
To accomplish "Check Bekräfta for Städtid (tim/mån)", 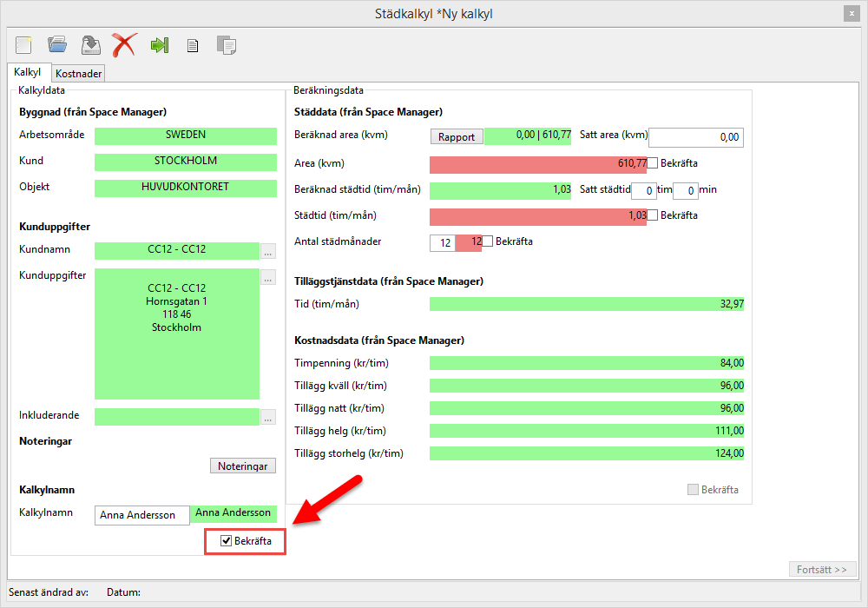I will click(x=653, y=215).
